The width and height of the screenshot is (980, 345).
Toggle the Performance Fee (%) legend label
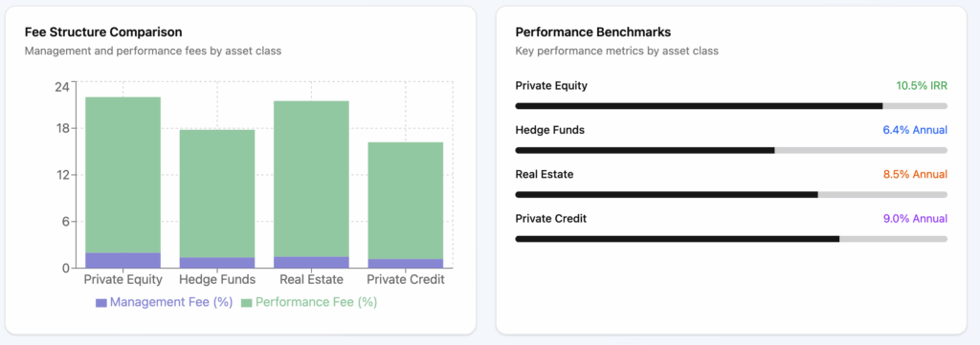[316, 303]
